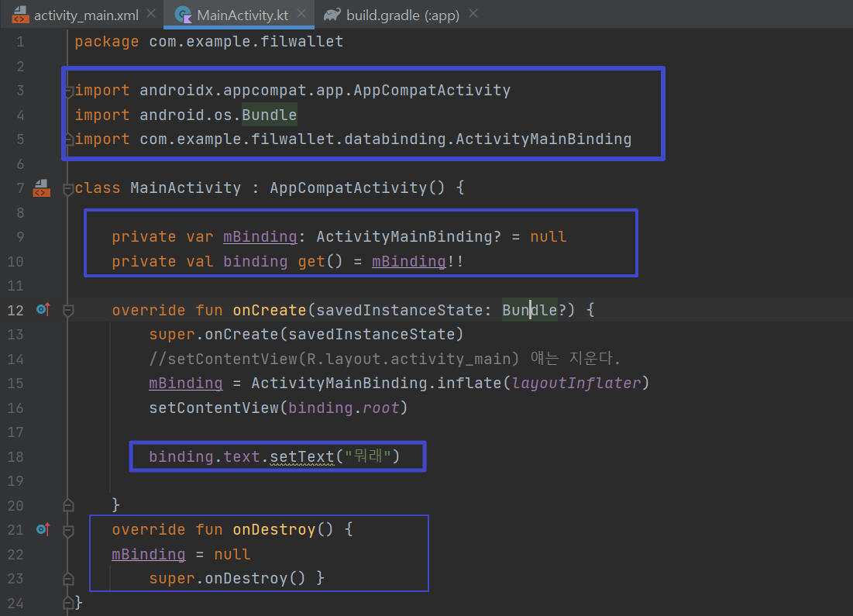This screenshot has height=616, width=853.
Task: Collapse the imports block at line 3
Action: 68,91
